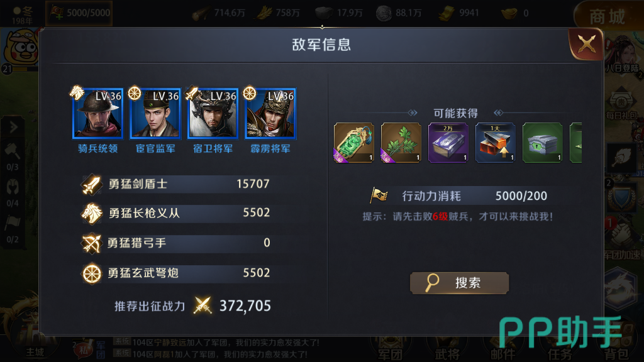Tap the 勇猛玄武弩炮 siege wheel icon
The width and height of the screenshot is (644, 362).
pos(91,273)
